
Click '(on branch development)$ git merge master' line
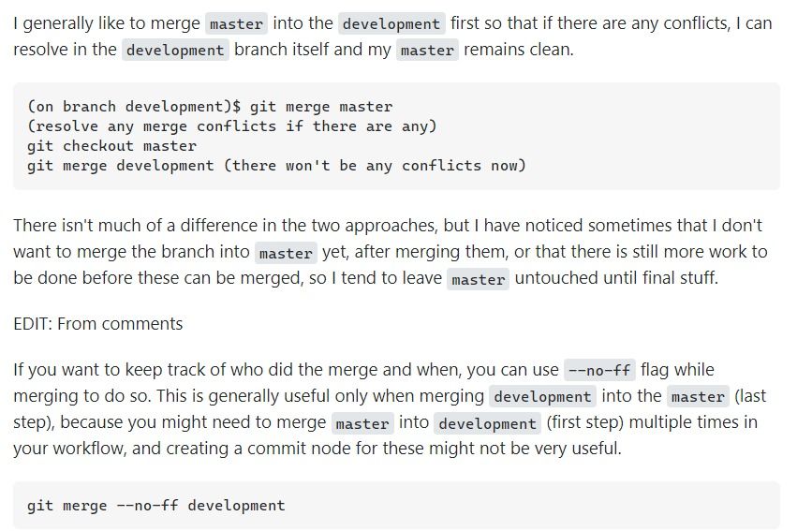pos(210,107)
